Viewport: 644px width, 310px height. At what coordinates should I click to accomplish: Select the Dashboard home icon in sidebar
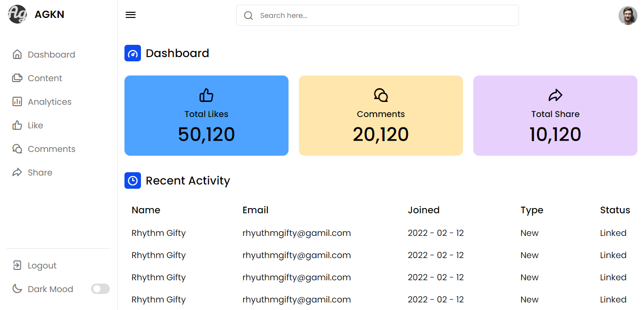click(x=17, y=54)
